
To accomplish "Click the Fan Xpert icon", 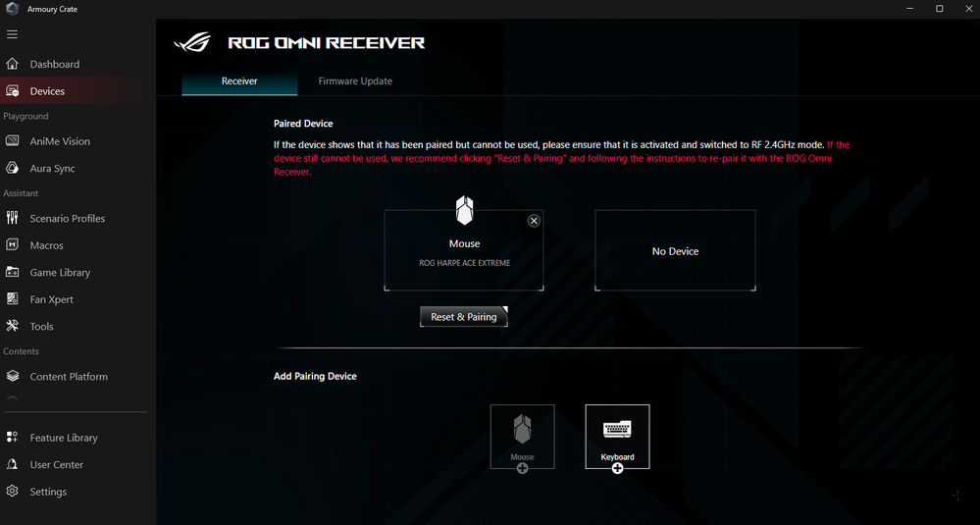I will (12, 298).
